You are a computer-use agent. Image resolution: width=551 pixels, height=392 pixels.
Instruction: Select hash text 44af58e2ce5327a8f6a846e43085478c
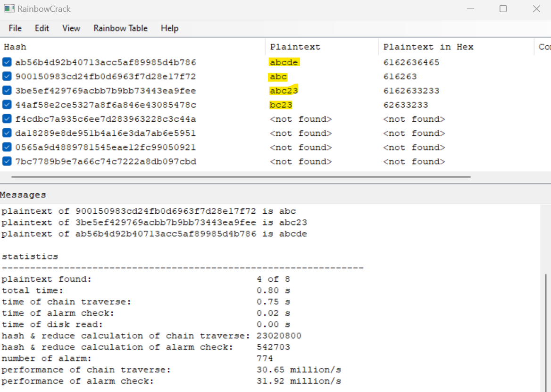(106, 105)
